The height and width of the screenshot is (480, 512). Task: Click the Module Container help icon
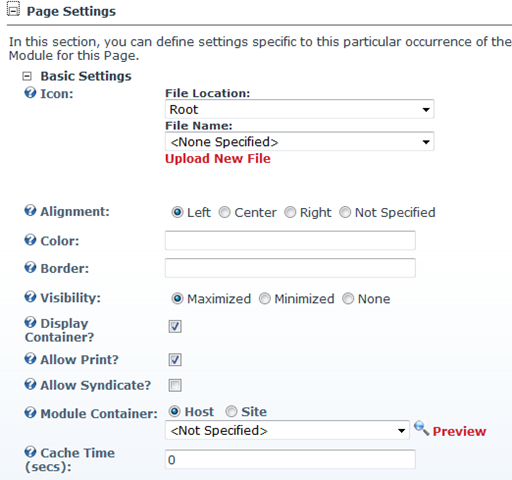click(30, 412)
